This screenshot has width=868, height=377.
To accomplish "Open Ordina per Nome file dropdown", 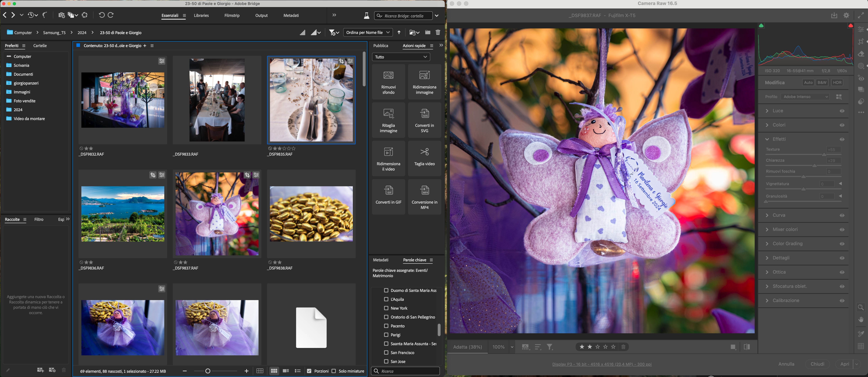I will [x=368, y=32].
